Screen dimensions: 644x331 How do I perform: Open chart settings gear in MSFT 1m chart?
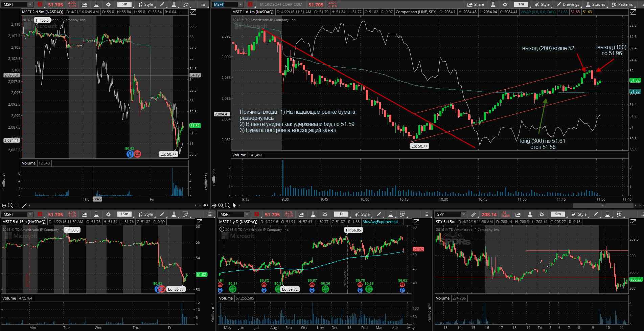click(505, 4)
